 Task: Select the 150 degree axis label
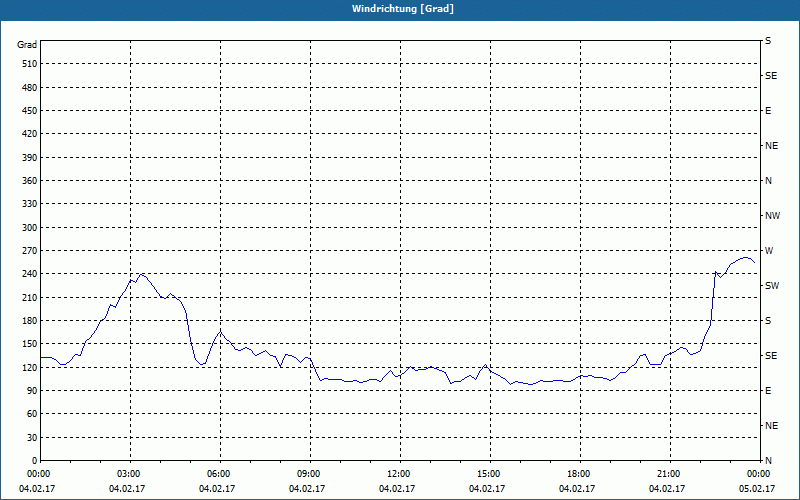tap(30, 344)
